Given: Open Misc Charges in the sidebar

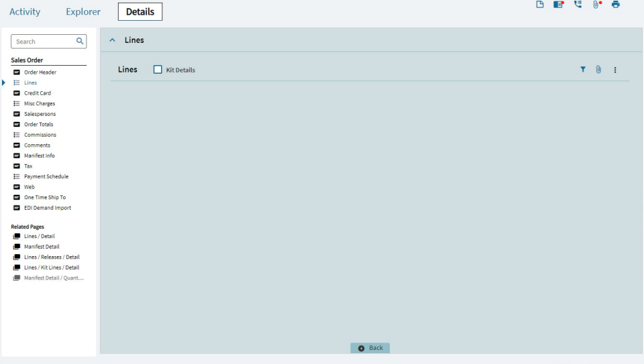Looking at the screenshot, I should pyautogui.click(x=40, y=103).
